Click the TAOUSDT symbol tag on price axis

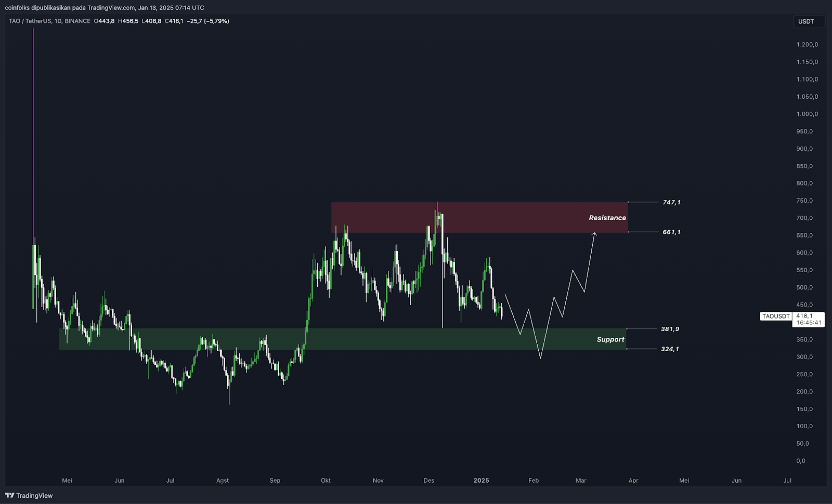pos(776,316)
